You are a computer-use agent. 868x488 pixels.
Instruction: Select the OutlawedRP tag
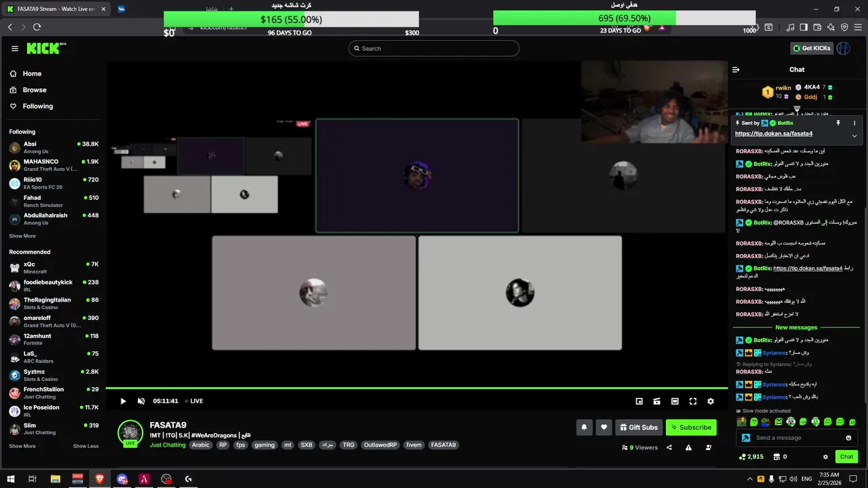click(x=380, y=445)
